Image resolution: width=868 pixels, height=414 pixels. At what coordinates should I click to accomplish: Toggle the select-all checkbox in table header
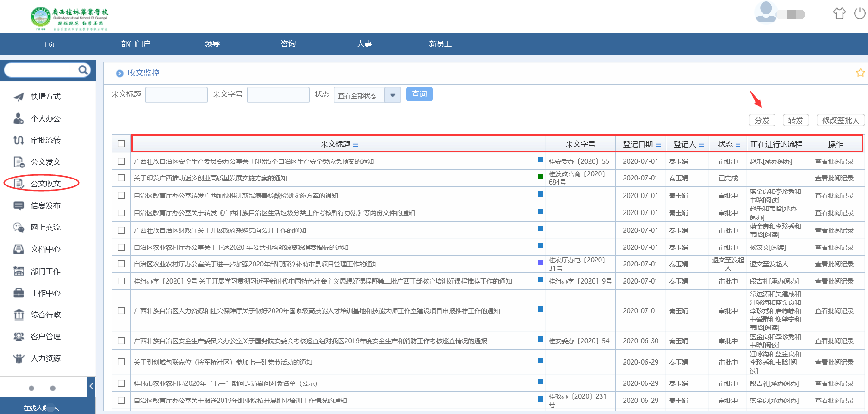(x=121, y=144)
